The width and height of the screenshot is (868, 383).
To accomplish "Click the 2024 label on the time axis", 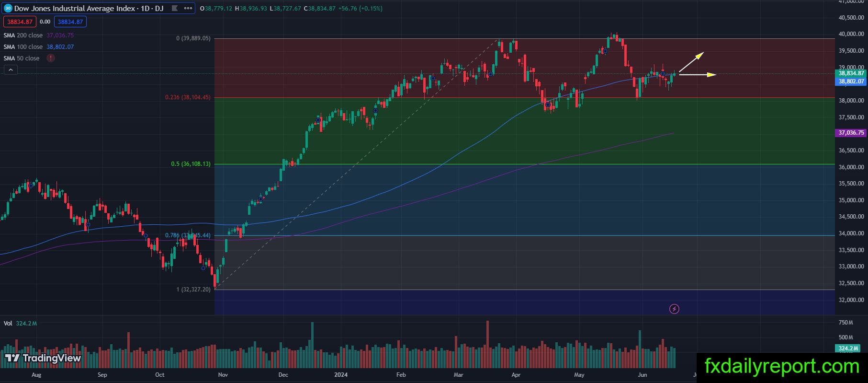I will [341, 374].
